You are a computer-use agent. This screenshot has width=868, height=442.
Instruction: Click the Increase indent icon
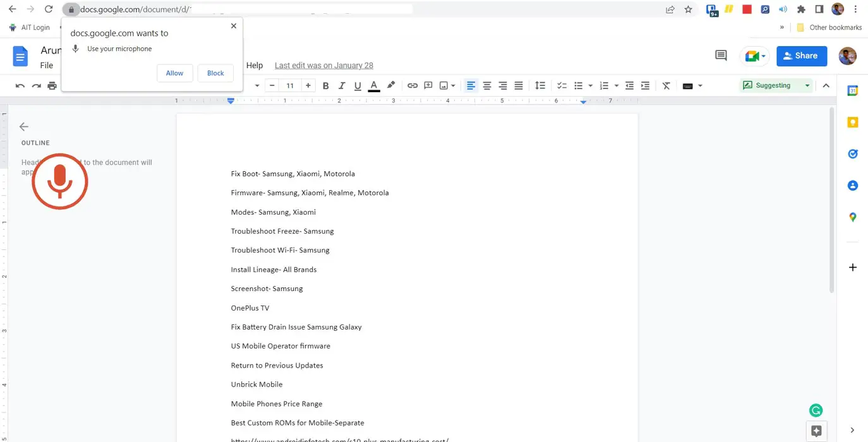click(645, 86)
